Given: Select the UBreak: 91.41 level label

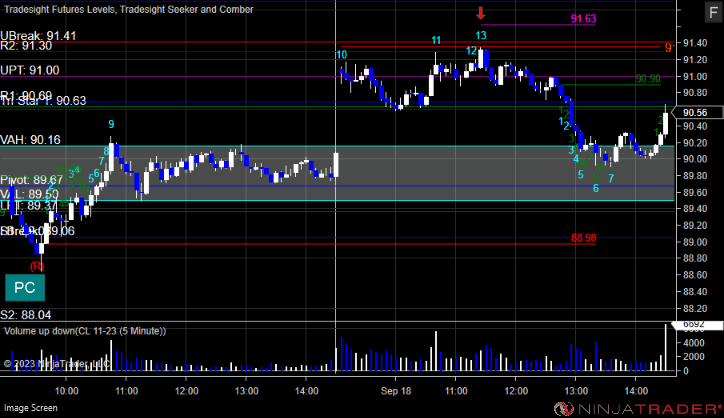Looking at the screenshot, I should point(38,36).
